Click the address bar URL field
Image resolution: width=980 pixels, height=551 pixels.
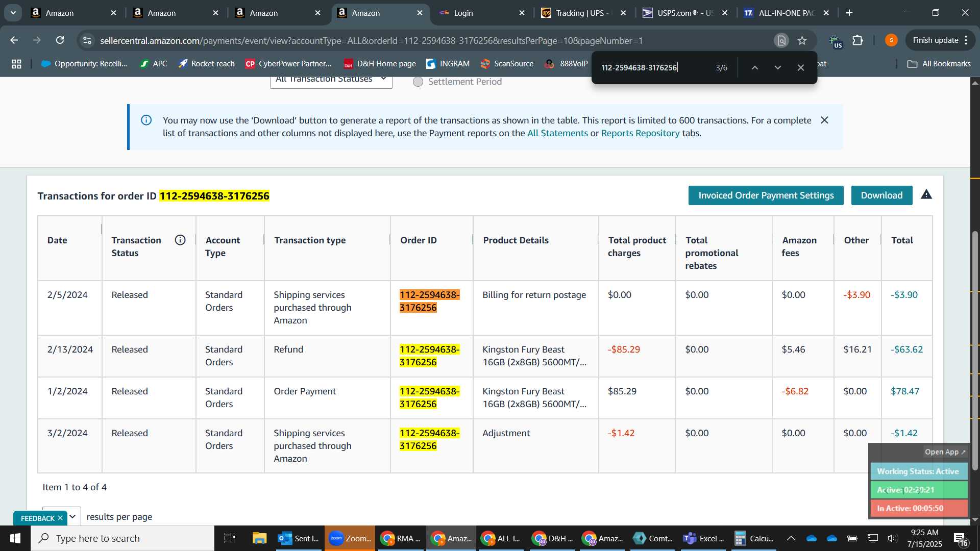(x=434, y=40)
